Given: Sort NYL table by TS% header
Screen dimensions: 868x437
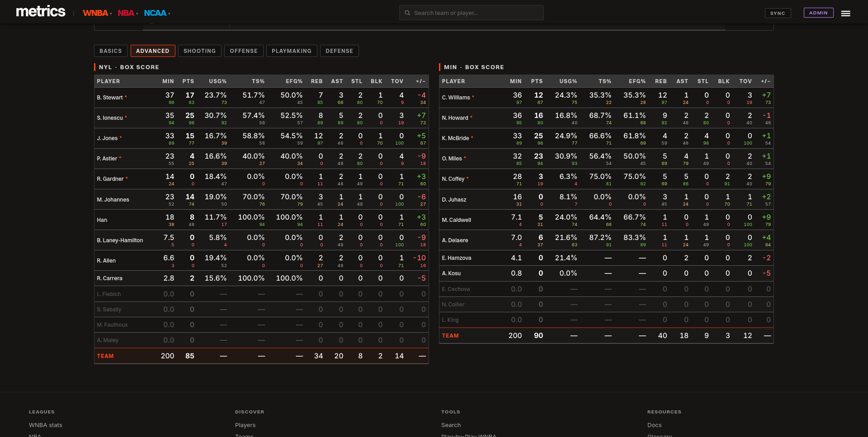Looking at the screenshot, I should (258, 81).
